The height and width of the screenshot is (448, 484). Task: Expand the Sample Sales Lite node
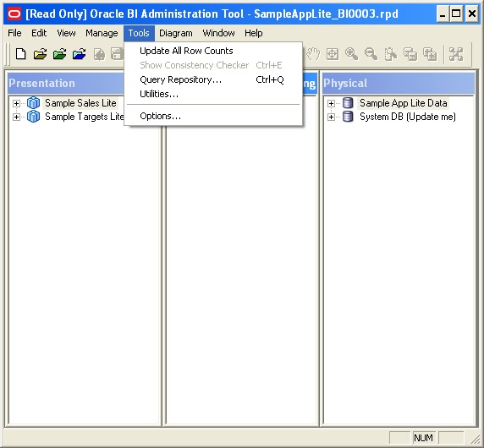[x=16, y=103]
